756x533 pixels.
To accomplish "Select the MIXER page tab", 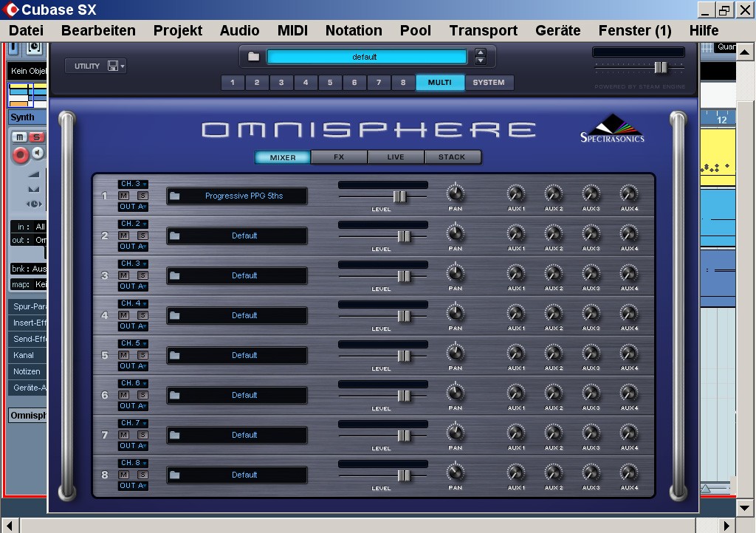I will click(283, 157).
